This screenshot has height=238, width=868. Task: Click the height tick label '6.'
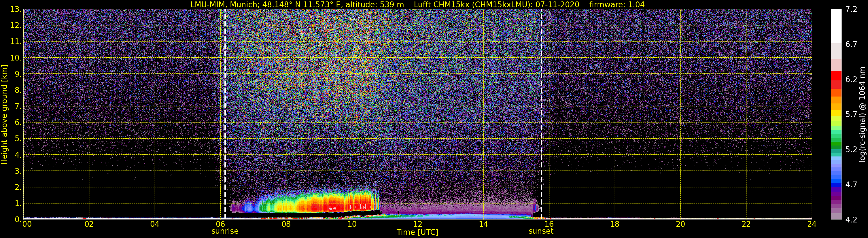[x=18, y=122]
